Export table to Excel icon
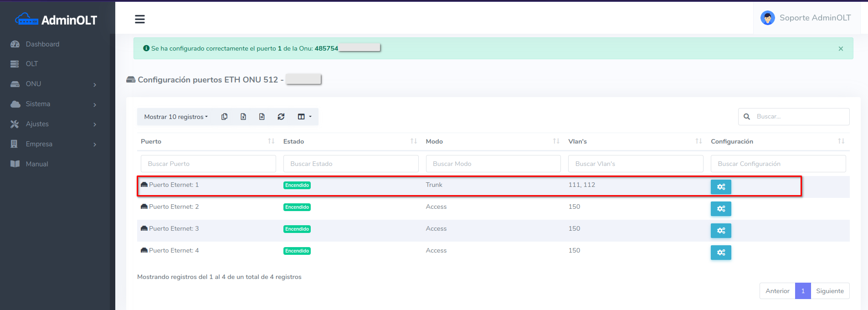 tap(243, 117)
